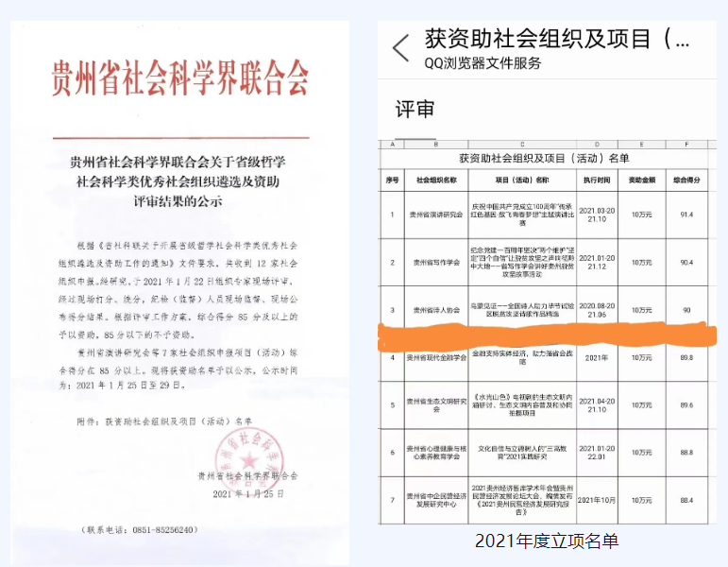
Task: Tap the back arrow in file viewer
Action: click(401, 47)
